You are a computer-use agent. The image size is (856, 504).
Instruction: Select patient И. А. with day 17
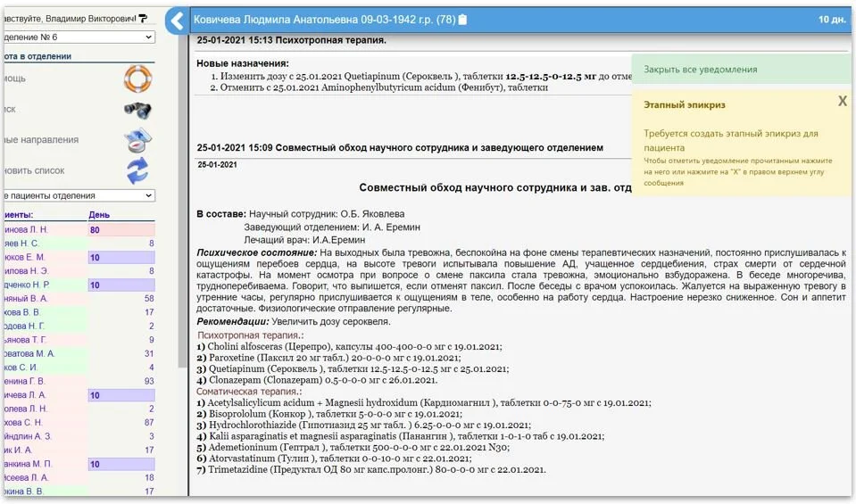coord(79,450)
